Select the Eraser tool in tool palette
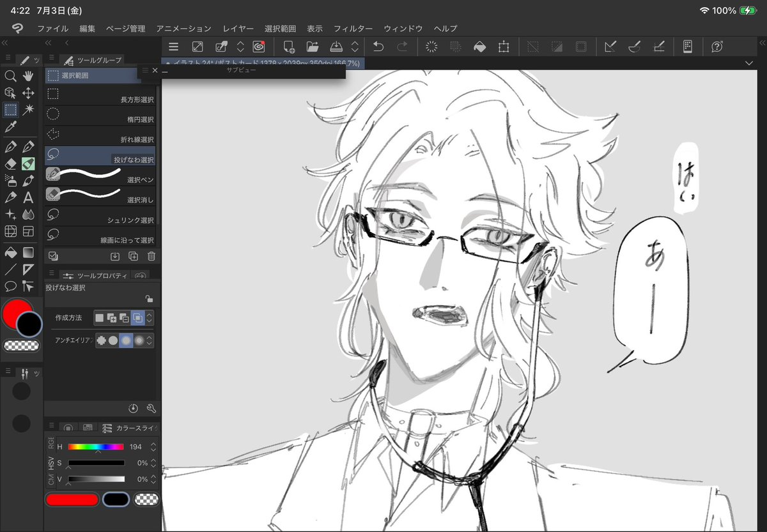 (x=10, y=164)
